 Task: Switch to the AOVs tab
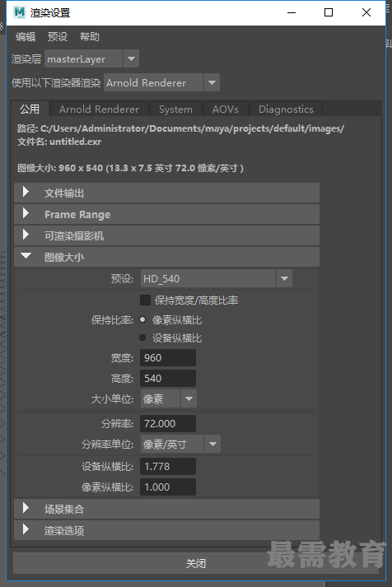point(226,109)
